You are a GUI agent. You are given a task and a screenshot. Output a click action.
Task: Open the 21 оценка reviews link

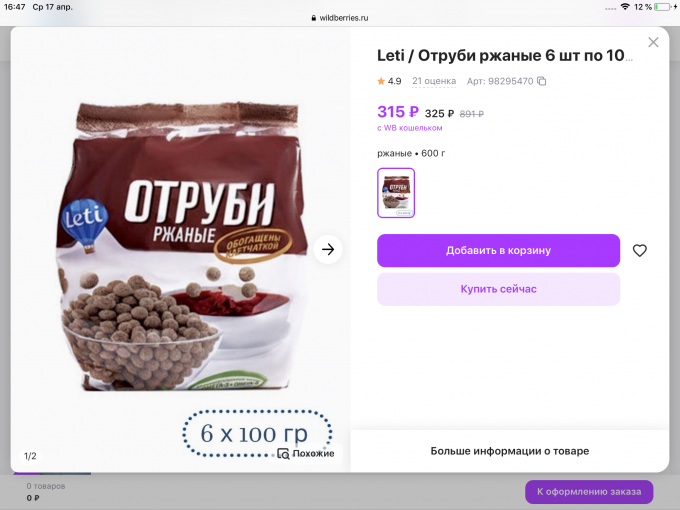point(434,81)
